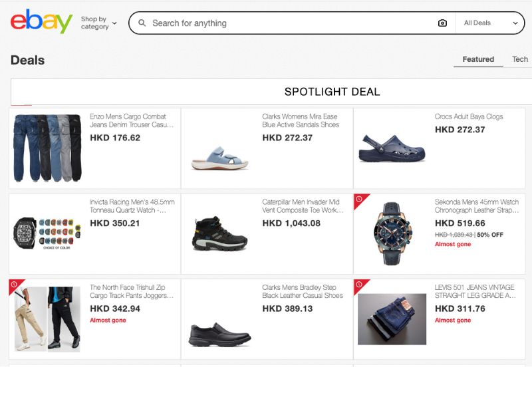Click the red clock badge on Levis jeans
Screen dimensions: 532x399
tap(360, 285)
